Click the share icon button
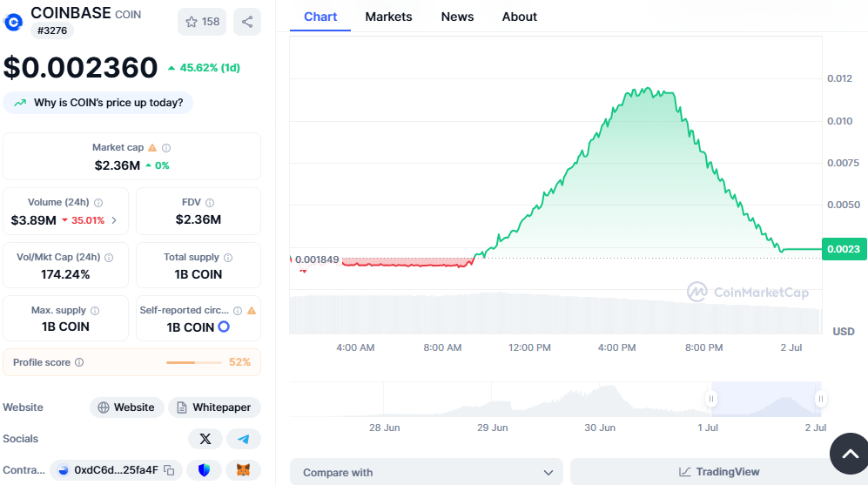The height and width of the screenshot is (485, 868). pos(247,22)
